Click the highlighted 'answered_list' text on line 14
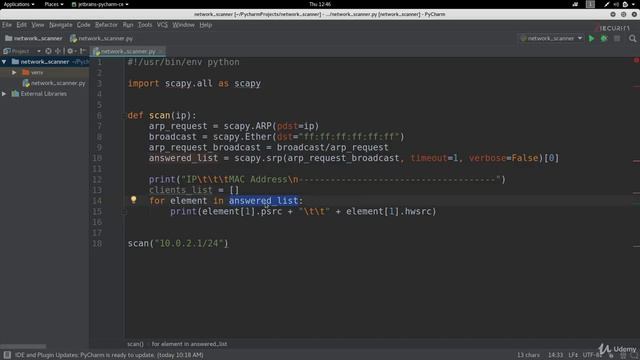Viewport: 640px width, 360px height. [x=264, y=200]
